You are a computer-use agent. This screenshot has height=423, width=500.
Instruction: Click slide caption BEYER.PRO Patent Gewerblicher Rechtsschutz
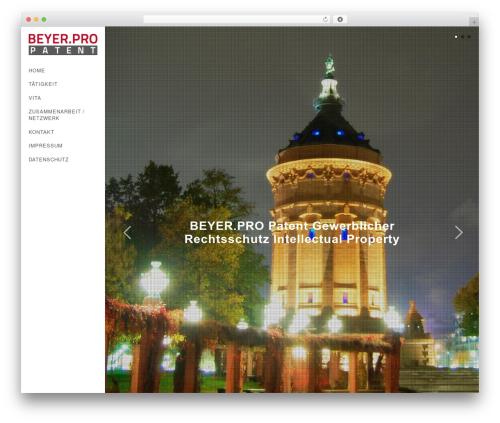point(292,233)
